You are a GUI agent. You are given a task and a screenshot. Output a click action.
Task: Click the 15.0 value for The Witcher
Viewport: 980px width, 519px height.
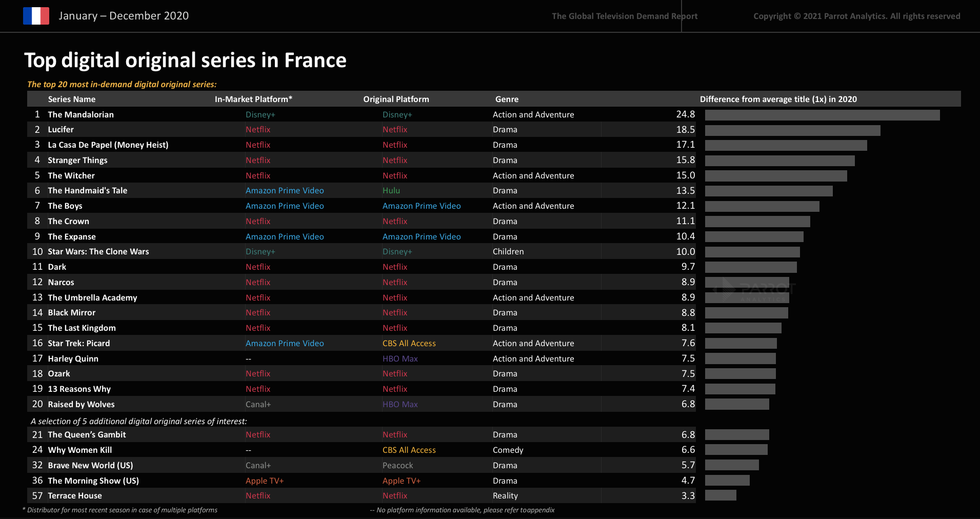pos(686,175)
